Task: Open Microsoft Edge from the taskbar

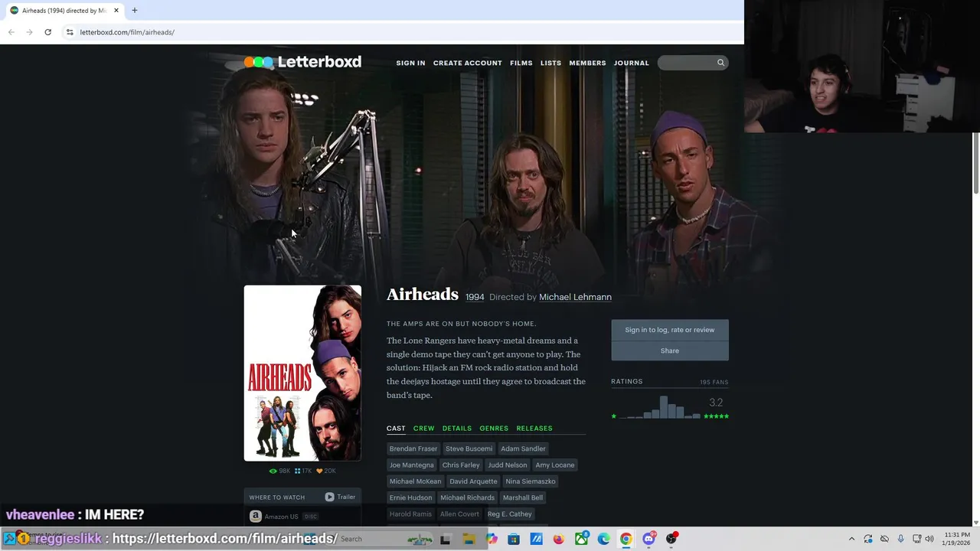Action: point(604,539)
